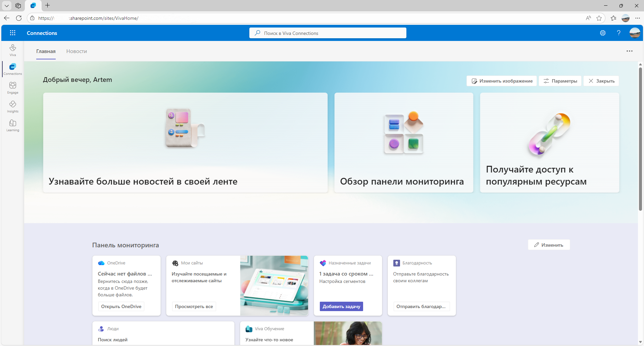This screenshot has height=346, width=644.
Task: Select the Главная tab
Action: [46, 51]
